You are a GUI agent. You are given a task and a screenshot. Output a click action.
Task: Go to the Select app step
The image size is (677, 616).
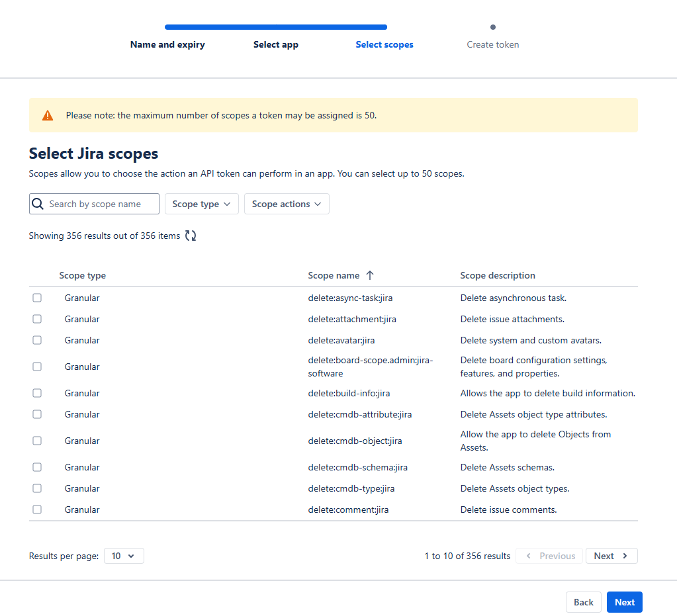tap(276, 44)
